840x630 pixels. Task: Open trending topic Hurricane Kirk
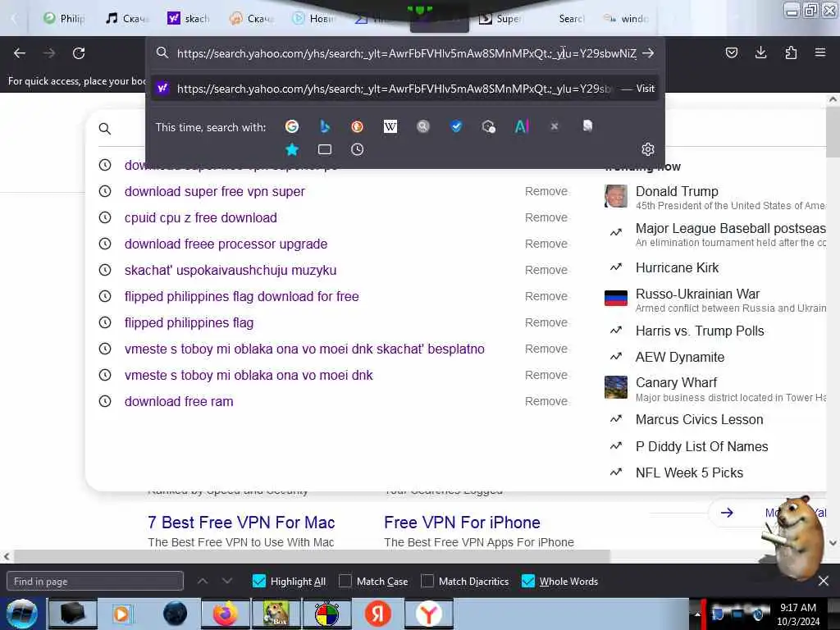tap(677, 267)
